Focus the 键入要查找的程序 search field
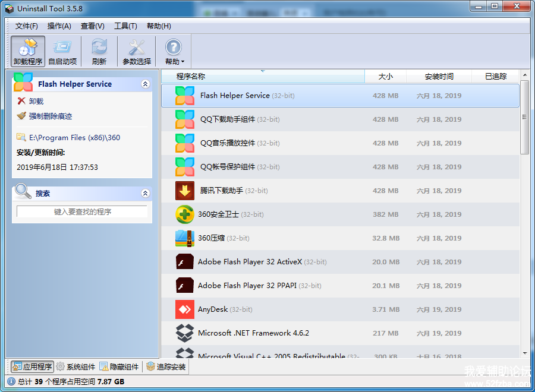The width and height of the screenshot is (535, 392). pyautogui.click(x=82, y=211)
